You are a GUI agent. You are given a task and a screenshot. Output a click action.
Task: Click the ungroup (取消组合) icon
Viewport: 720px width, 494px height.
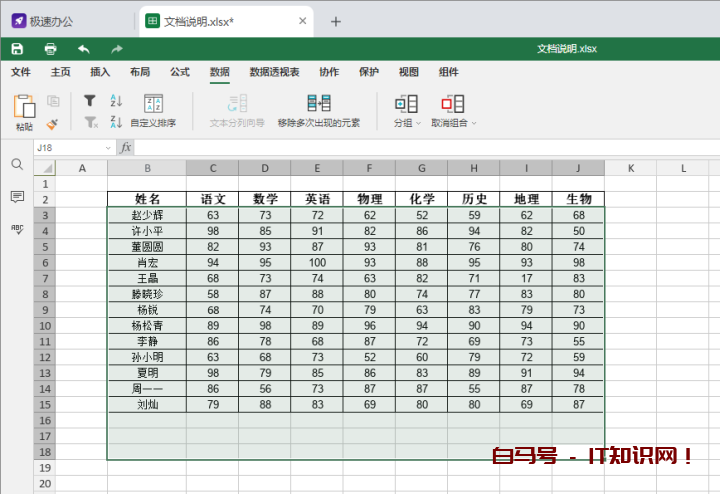453,104
